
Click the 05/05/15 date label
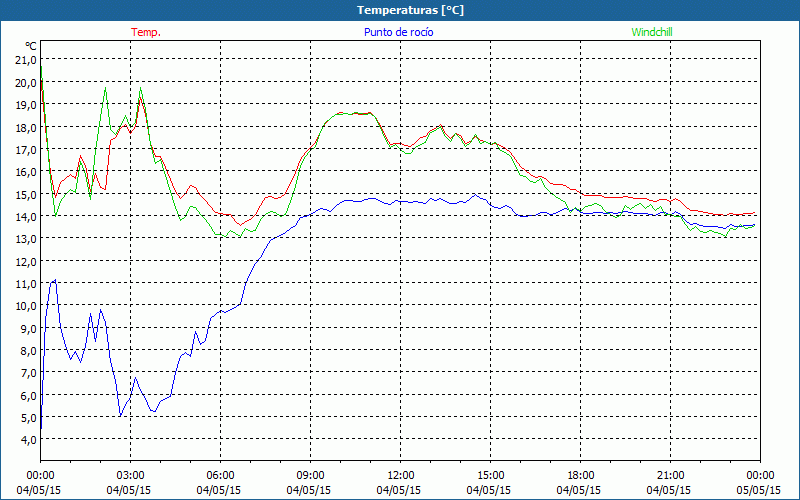point(759,490)
